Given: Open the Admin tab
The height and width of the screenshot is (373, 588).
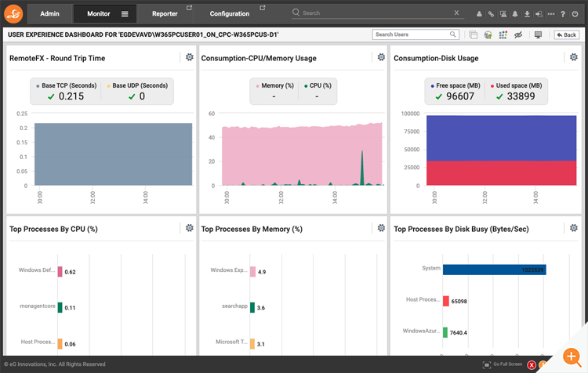Looking at the screenshot, I should click(49, 13).
